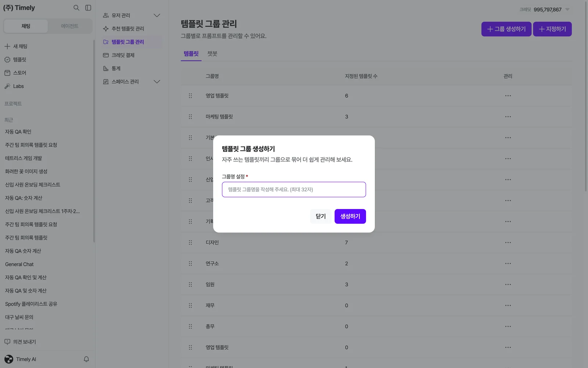Open the credit dropdown arrow next to 995,797,867
This screenshot has width=588, height=368.
[x=567, y=10]
